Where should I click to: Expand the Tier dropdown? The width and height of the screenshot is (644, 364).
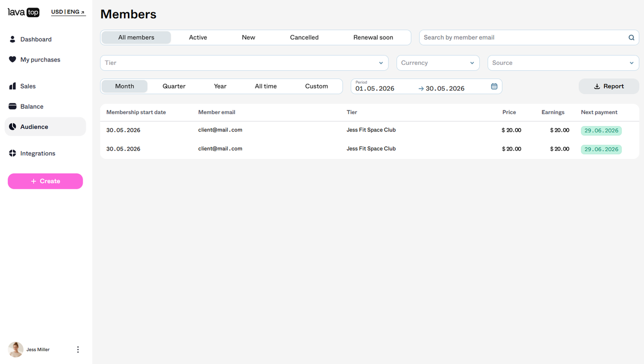[x=244, y=63]
